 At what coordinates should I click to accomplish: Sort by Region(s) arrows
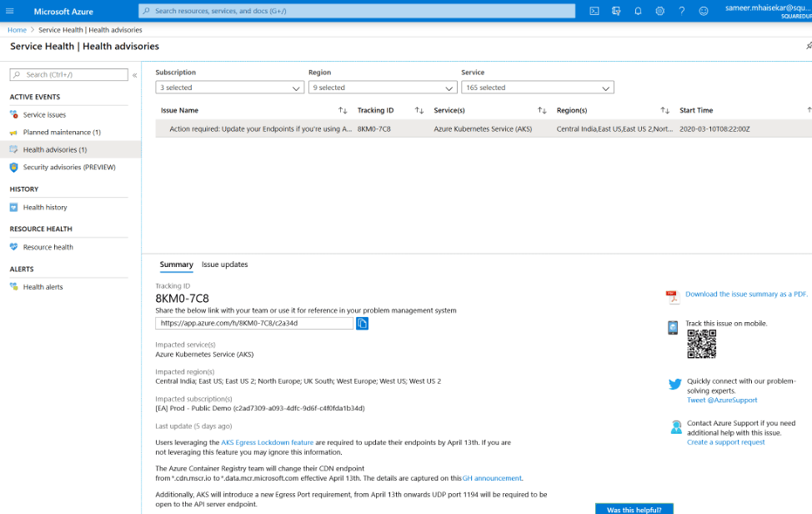point(665,110)
